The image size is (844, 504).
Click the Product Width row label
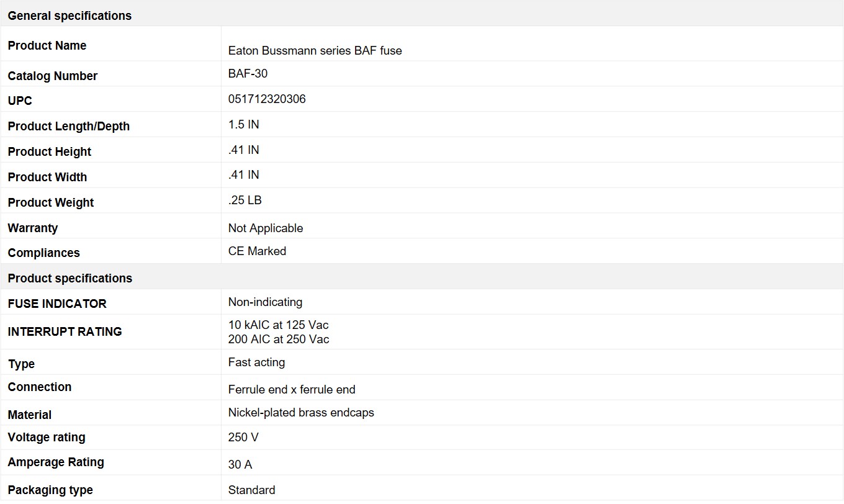pyautogui.click(x=47, y=177)
